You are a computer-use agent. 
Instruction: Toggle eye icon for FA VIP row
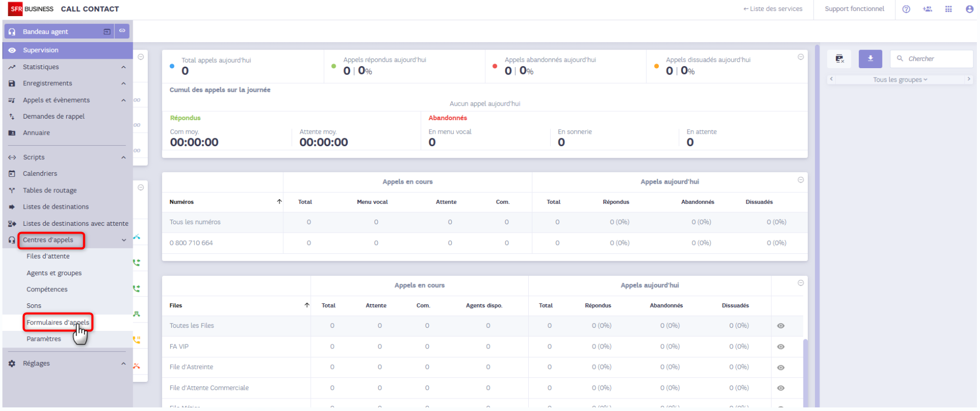click(x=781, y=346)
